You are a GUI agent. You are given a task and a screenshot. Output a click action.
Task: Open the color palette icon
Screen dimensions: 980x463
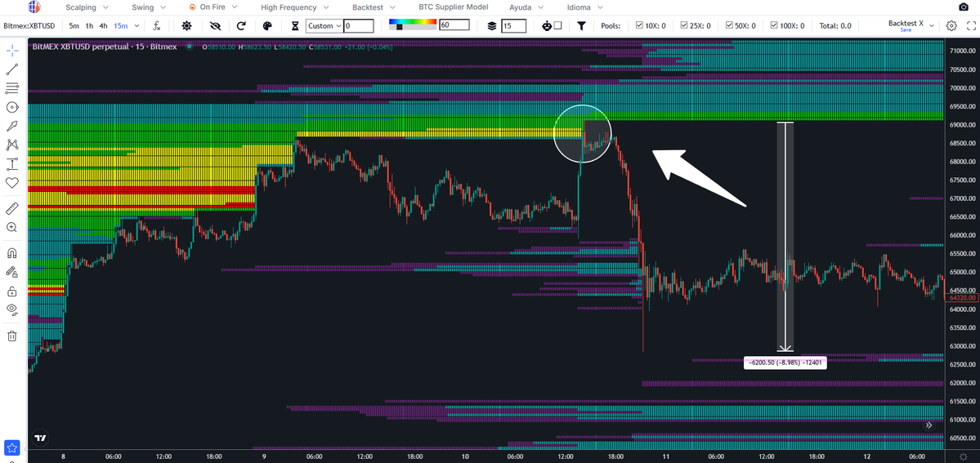(267, 26)
